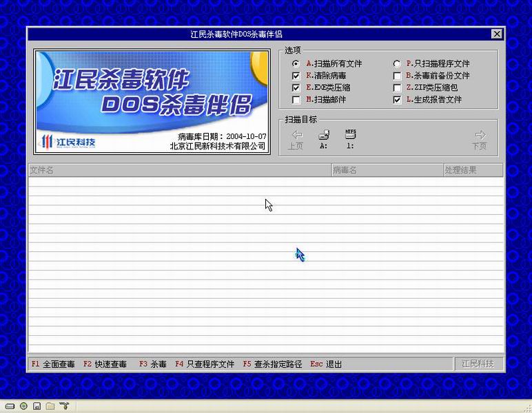Screen dimensions: 532x413
Task: Click the 江民科技 button in status bar
Action: pyautogui.click(x=478, y=364)
